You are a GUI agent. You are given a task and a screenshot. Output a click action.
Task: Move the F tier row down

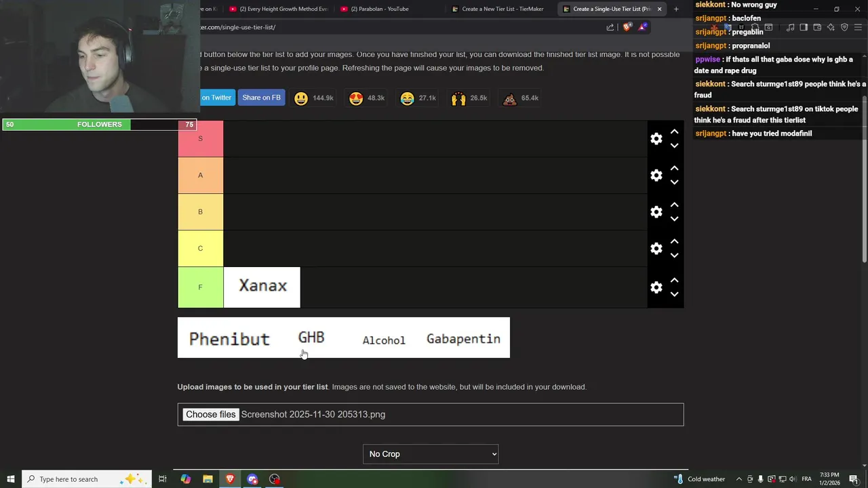(x=674, y=294)
